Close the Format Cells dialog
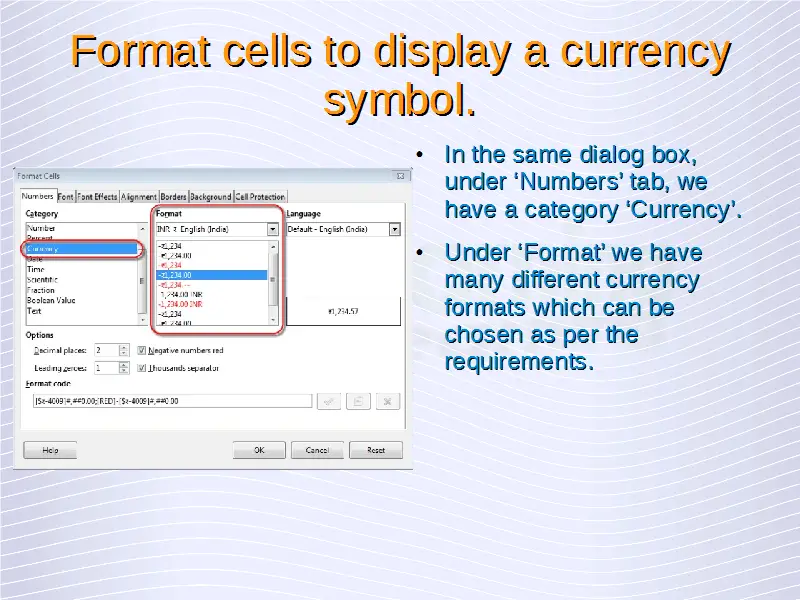This screenshot has height=600, width=800. (401, 176)
